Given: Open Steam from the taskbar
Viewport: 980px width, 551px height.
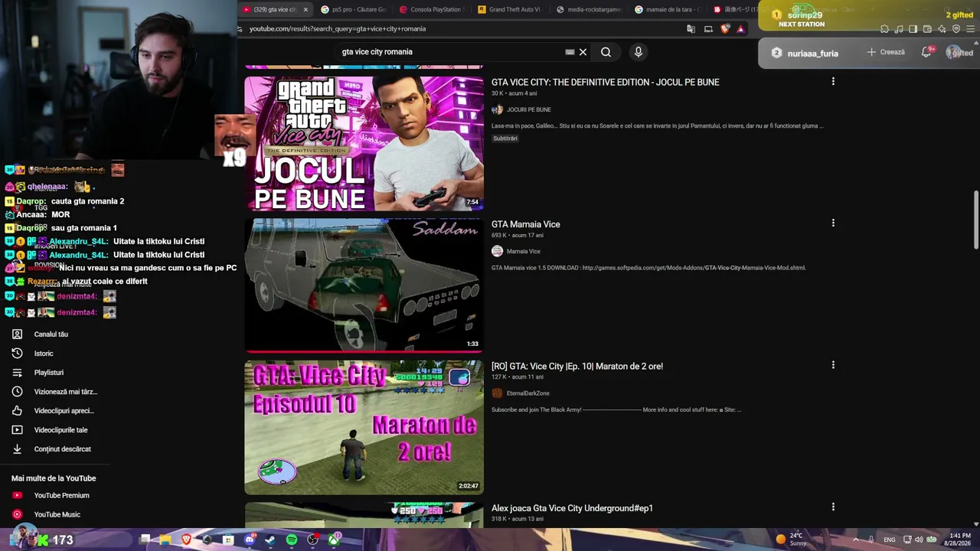Looking at the screenshot, I should [269, 540].
